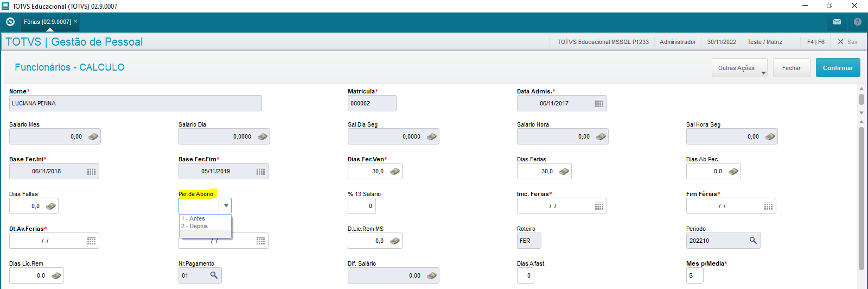Open the mail envelope icon
Viewport: 868px width, 289px height.
tap(837, 22)
